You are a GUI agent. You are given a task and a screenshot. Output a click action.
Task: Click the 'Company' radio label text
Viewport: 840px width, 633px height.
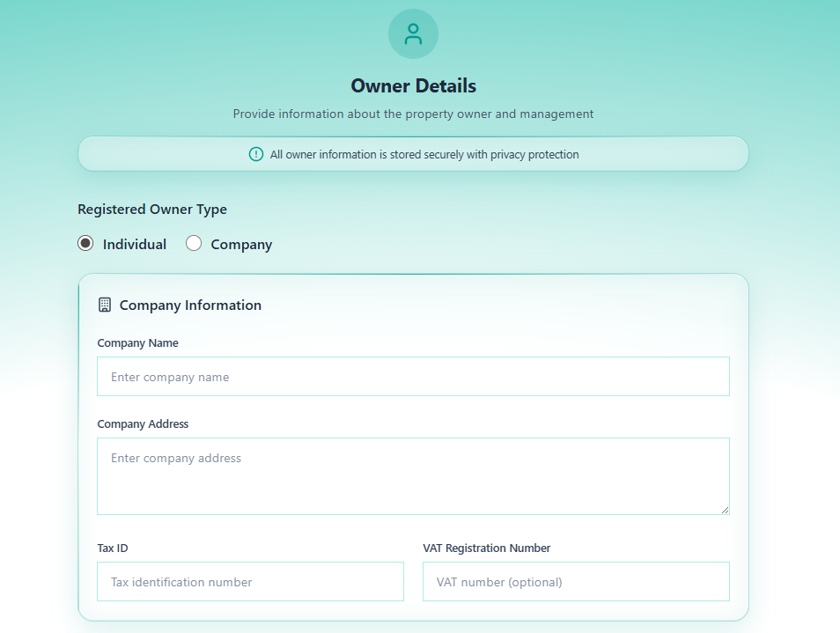click(x=241, y=245)
